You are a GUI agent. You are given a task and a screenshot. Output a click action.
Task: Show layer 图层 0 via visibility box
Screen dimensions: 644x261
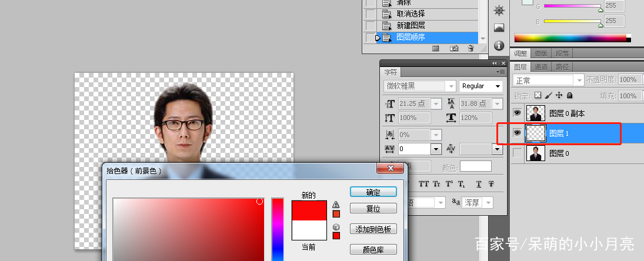[518, 153]
